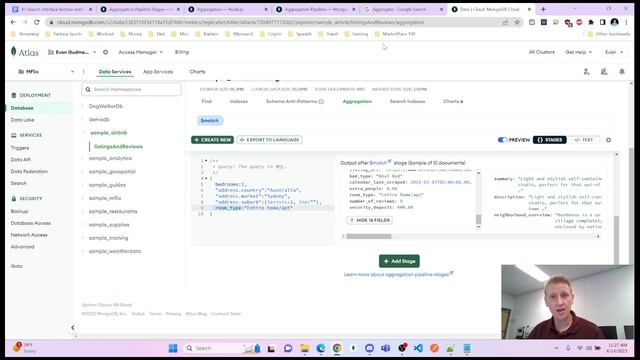Click the output panel horizontal scrollbar thumb
This screenshot has height=360, width=640.
point(369,236)
